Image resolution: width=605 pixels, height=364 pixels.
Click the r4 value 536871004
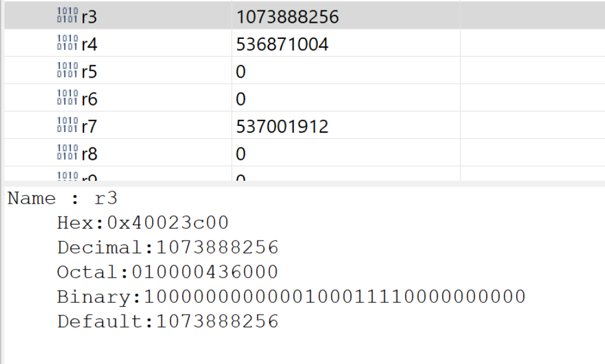point(282,44)
